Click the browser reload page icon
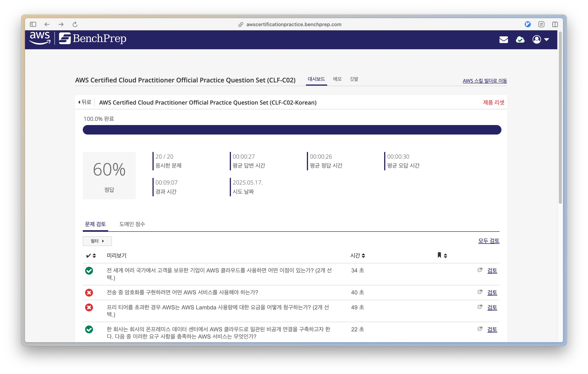588x374 pixels. click(x=75, y=24)
